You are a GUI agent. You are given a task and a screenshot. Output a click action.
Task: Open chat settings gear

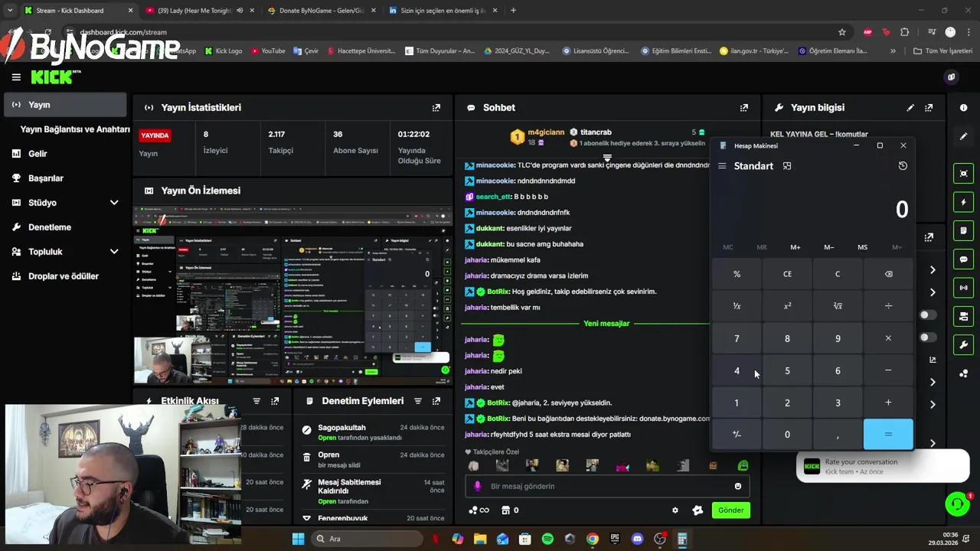(675, 510)
